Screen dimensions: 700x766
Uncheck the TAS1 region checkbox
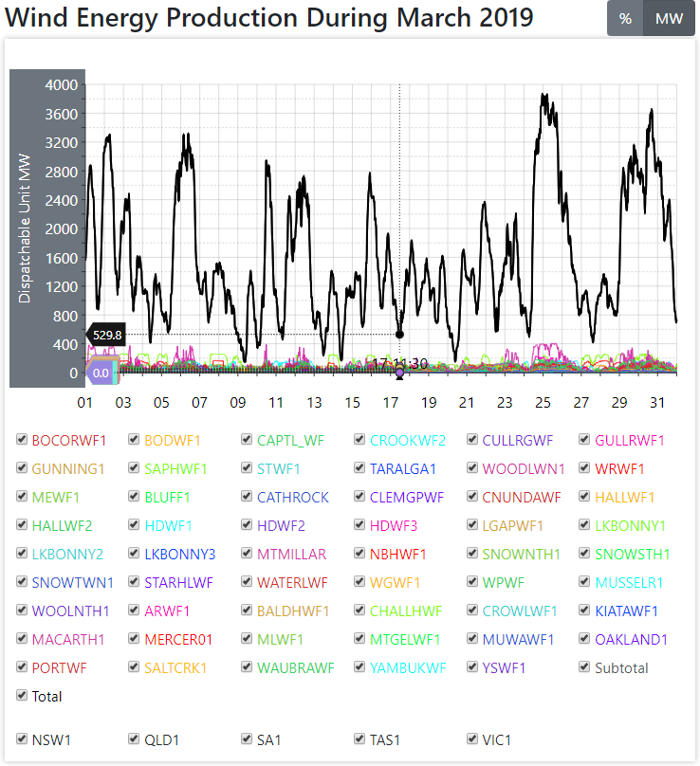point(360,739)
